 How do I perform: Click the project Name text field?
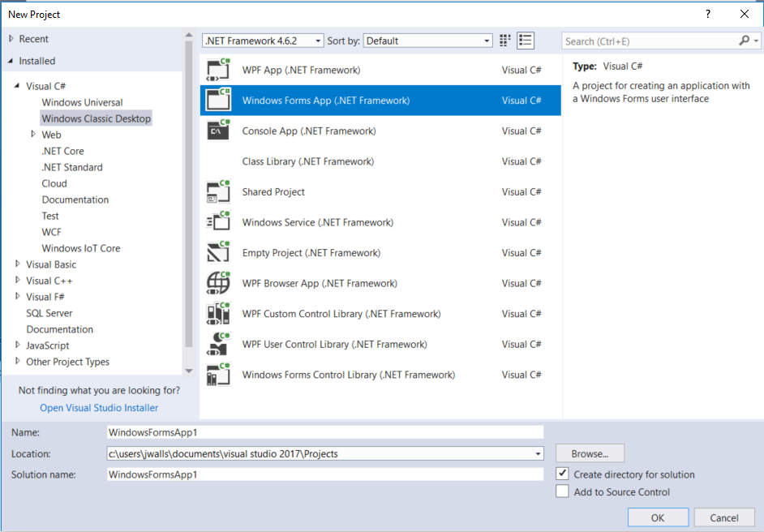click(324, 432)
